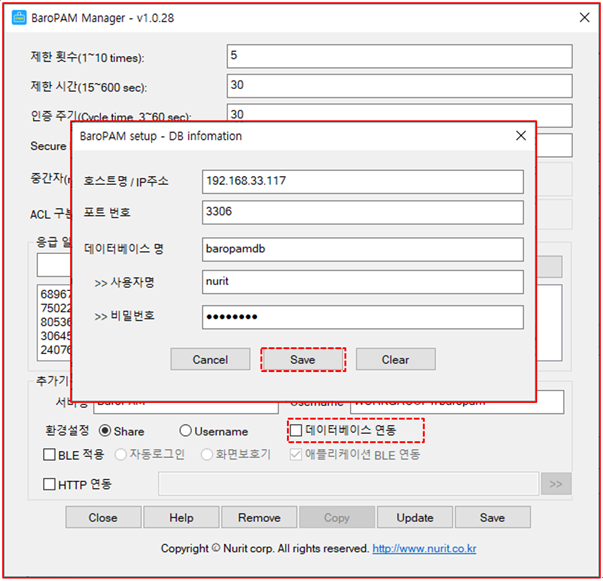Click Cancel in the DB information dialog
The height and width of the screenshot is (581, 603).
(x=210, y=360)
